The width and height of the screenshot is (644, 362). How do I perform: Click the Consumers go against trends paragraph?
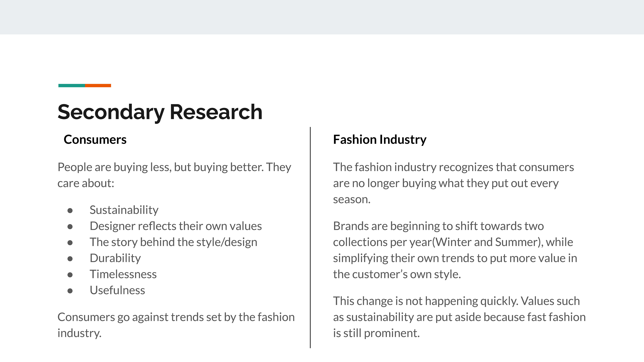tap(176, 325)
